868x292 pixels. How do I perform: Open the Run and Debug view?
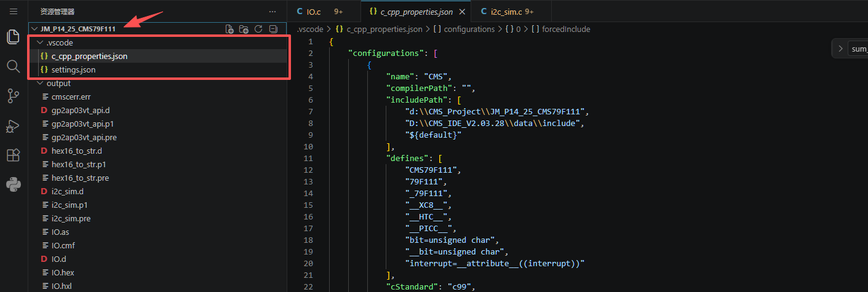pyautogui.click(x=14, y=125)
